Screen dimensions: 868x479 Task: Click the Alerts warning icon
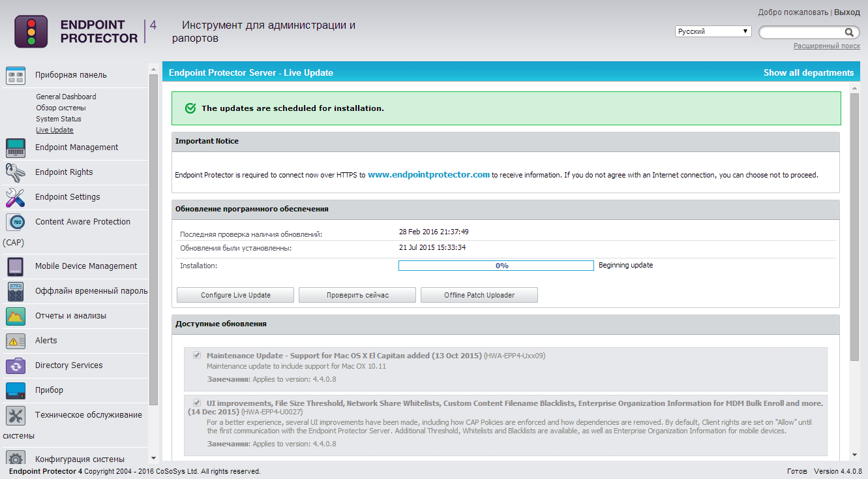pyautogui.click(x=16, y=341)
